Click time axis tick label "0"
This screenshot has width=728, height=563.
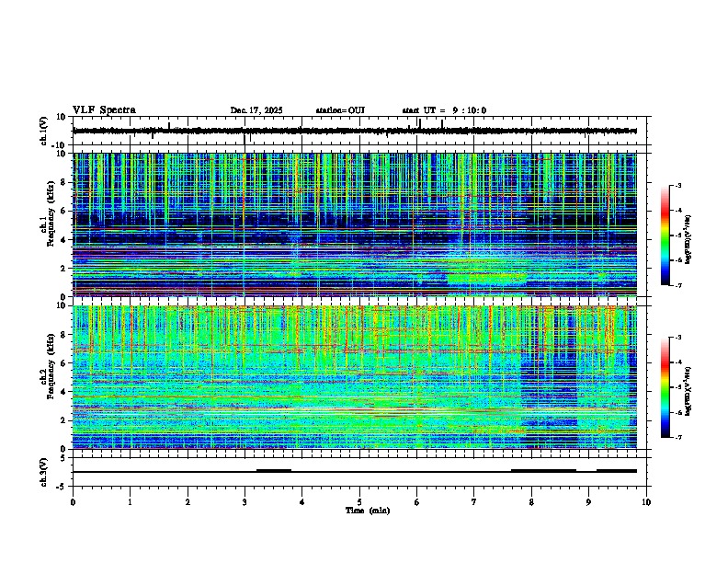pos(73,502)
